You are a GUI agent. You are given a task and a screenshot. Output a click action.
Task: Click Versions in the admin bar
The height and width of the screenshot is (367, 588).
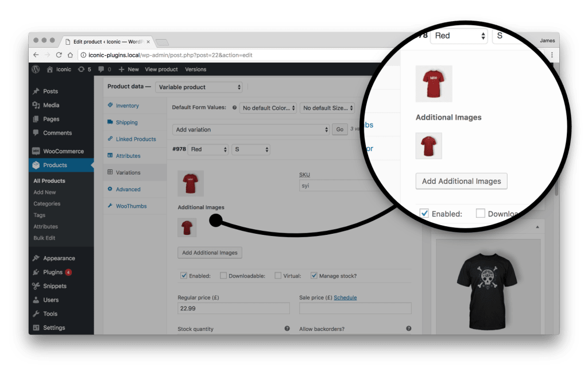(x=195, y=69)
